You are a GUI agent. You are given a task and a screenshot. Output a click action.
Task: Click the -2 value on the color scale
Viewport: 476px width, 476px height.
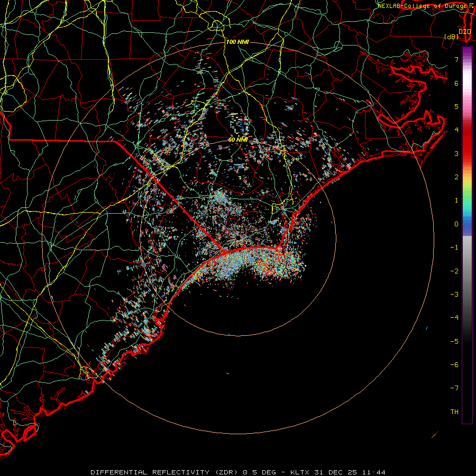[x=454, y=271]
